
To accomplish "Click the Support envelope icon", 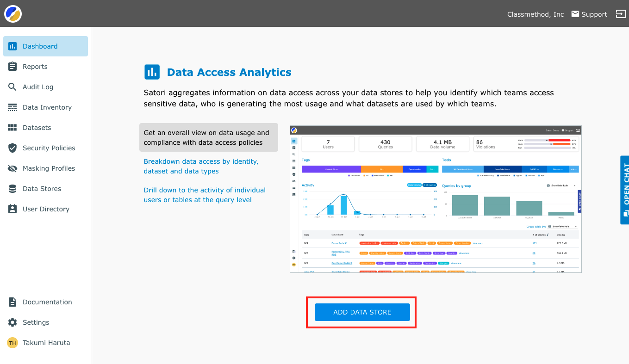I will pyautogui.click(x=575, y=14).
